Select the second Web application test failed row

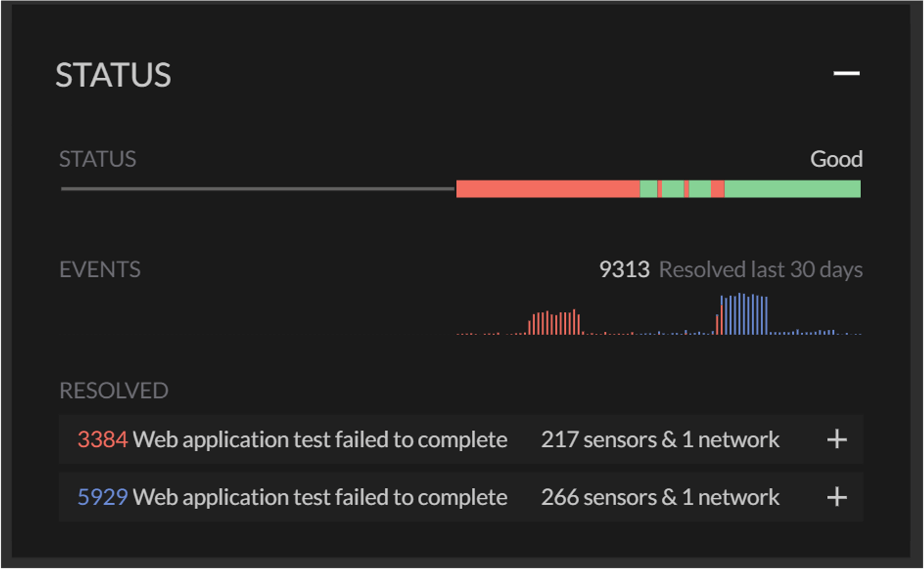coord(460,497)
